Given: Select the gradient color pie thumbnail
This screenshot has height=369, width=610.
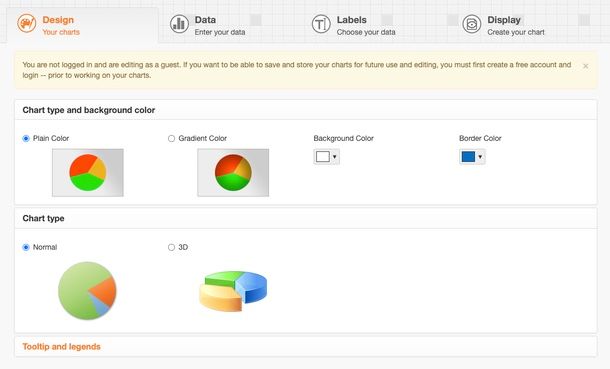Looking at the screenshot, I should click(x=233, y=173).
